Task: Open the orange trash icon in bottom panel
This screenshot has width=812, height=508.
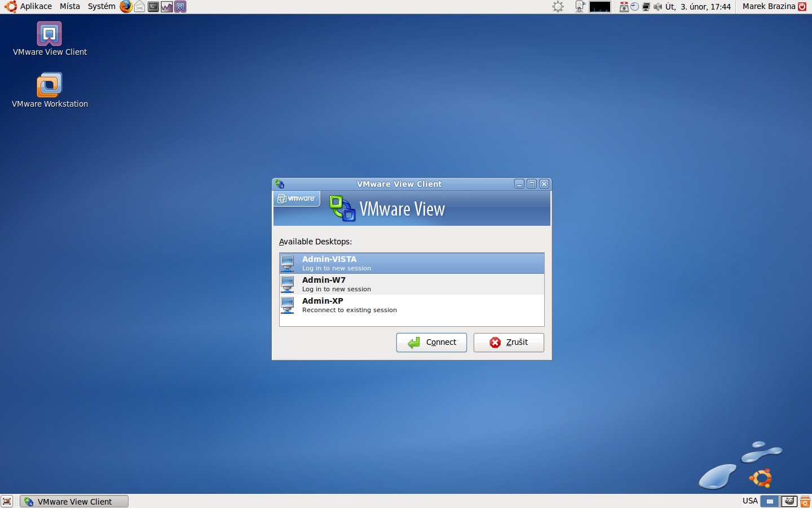Action: click(x=805, y=501)
